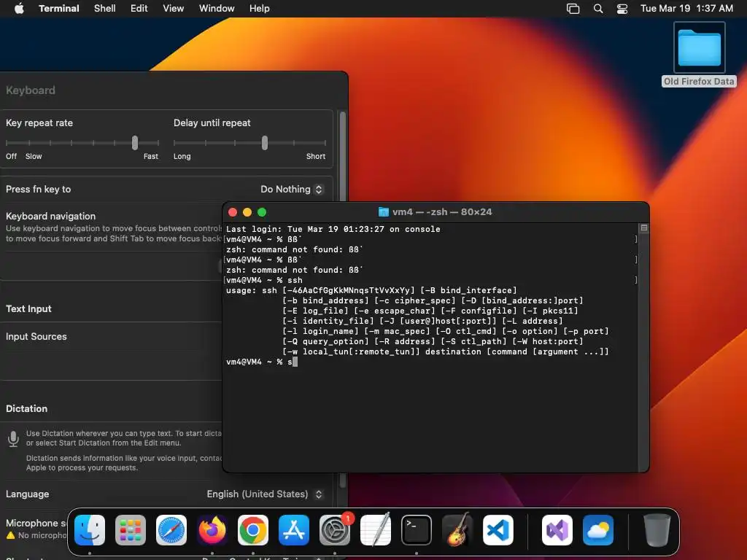Click the 'Slow' label under Key repeat rate
Viewport: 747px width, 560px height.
(34, 156)
